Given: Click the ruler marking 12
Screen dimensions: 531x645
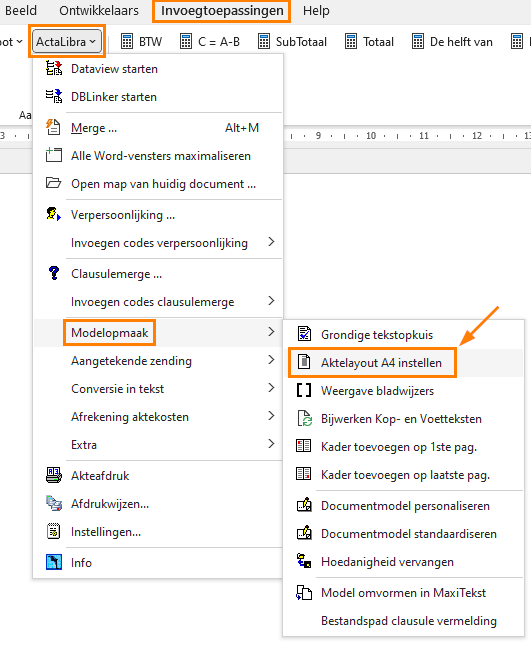Looking at the screenshot, I should pos(477,135).
